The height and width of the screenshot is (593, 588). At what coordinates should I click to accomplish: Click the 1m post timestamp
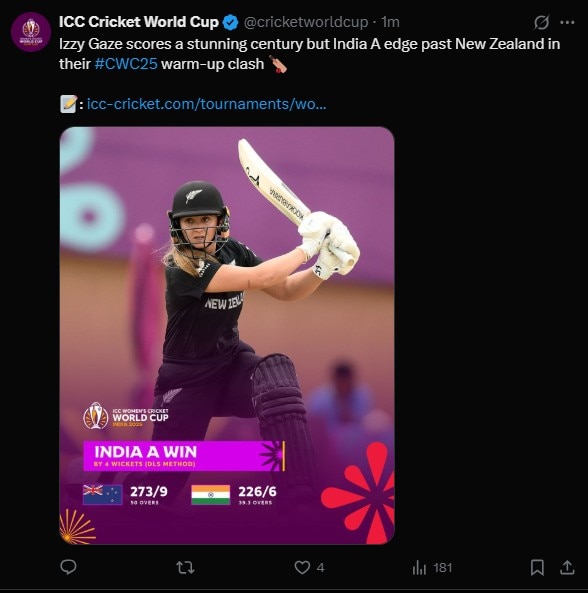click(391, 22)
